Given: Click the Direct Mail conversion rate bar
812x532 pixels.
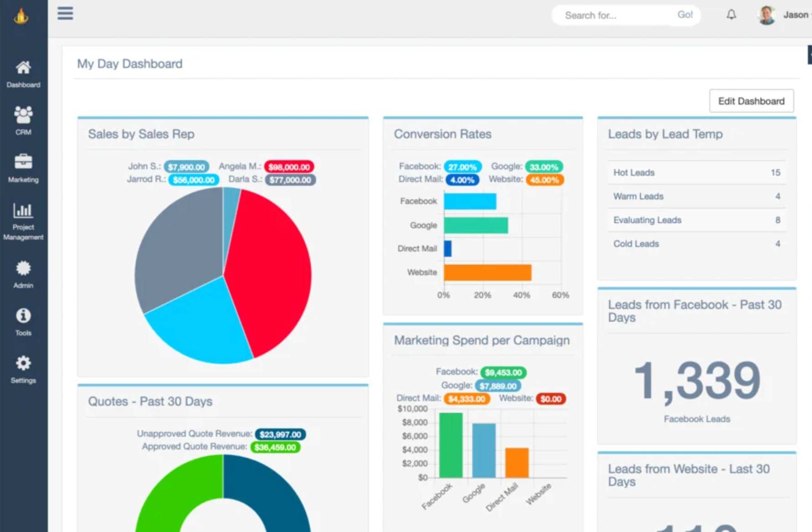Looking at the screenshot, I should pos(448,249).
